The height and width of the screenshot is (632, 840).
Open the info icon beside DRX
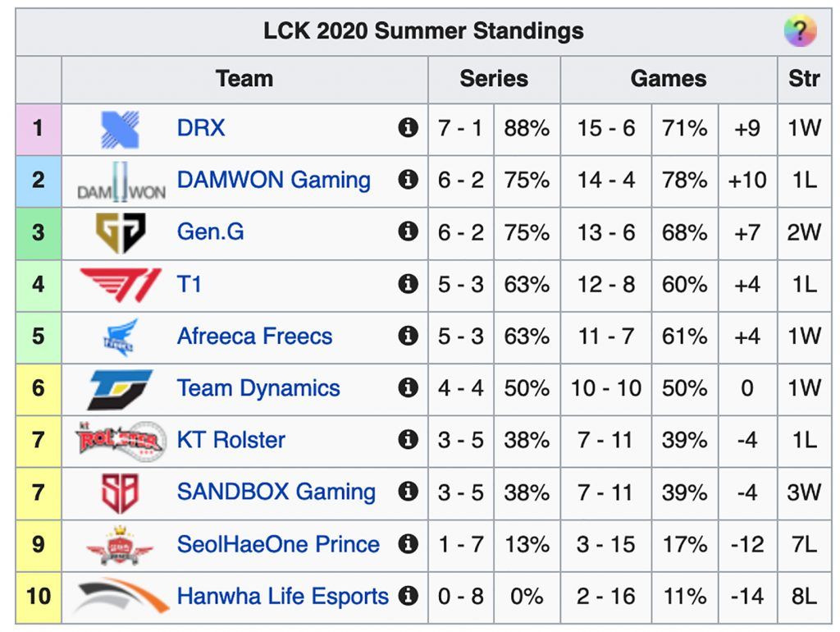[x=408, y=128]
